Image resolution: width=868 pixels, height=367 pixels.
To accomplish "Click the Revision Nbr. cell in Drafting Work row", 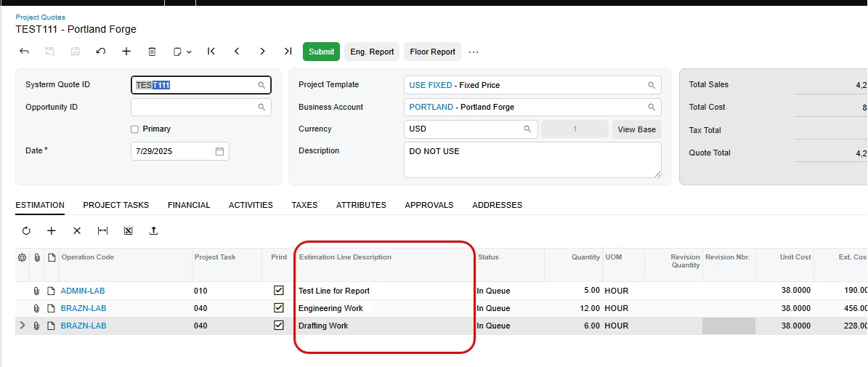I will point(729,326).
